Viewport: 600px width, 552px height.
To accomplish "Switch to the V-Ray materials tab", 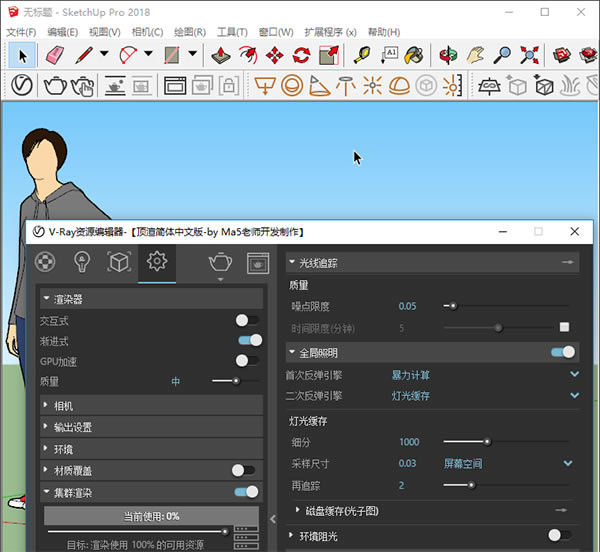I will pyautogui.click(x=45, y=262).
